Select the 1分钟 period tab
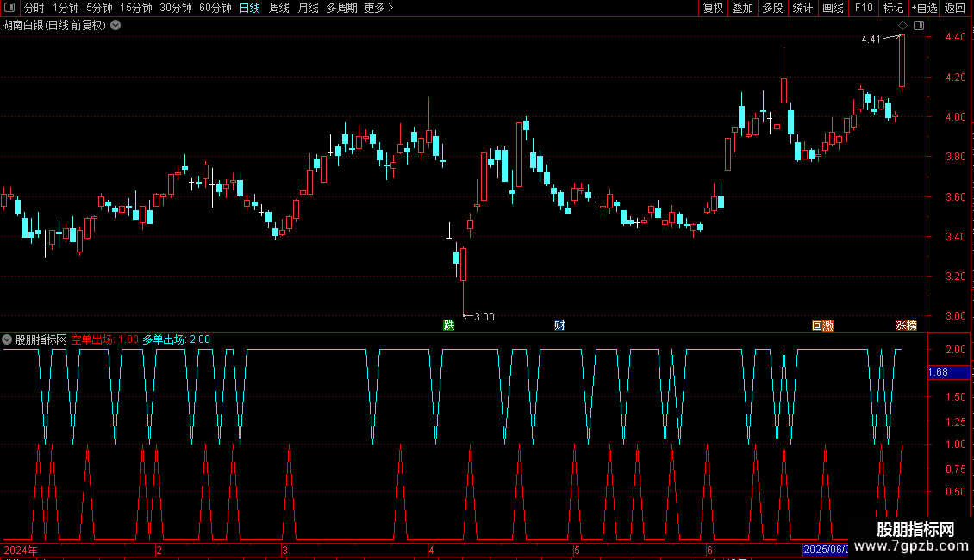 (66, 8)
